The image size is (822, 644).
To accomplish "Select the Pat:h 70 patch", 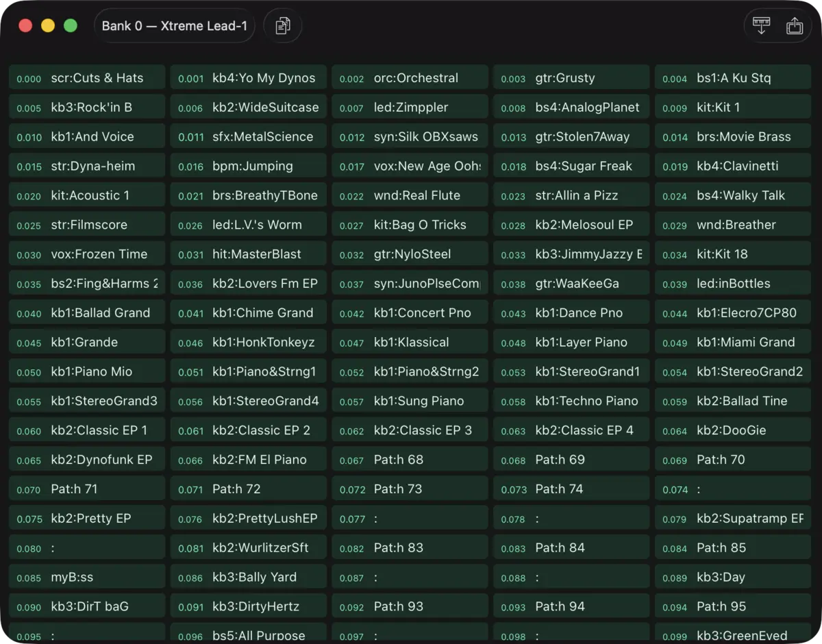I will 733,460.
